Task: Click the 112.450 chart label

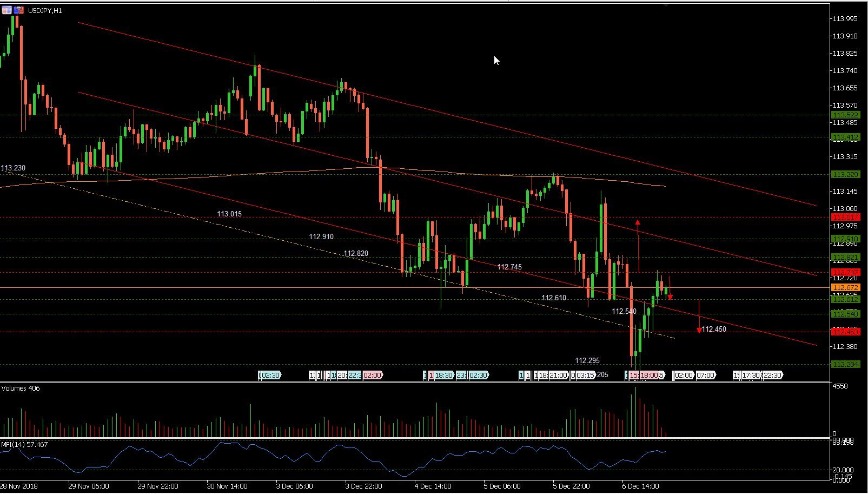Action: 714,330
